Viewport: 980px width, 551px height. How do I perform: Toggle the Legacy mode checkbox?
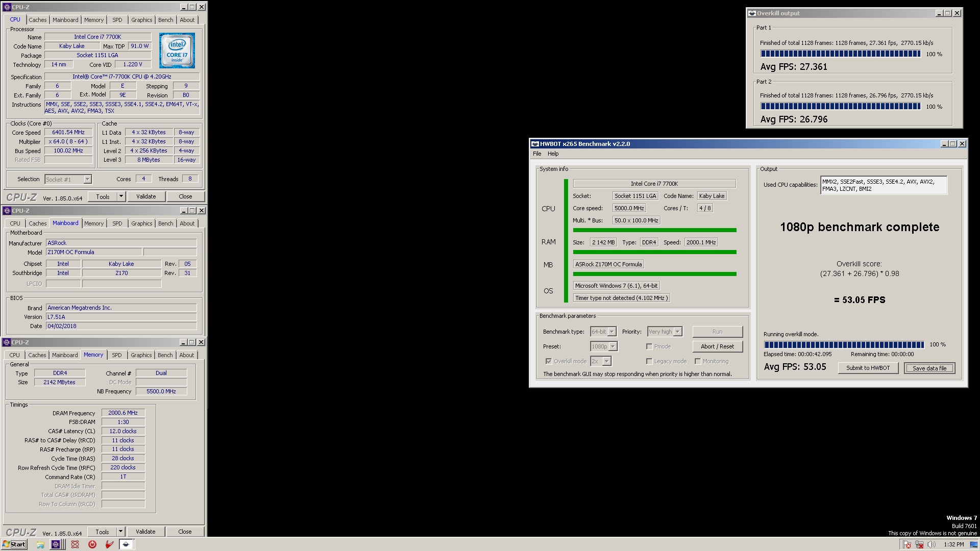pyautogui.click(x=649, y=361)
